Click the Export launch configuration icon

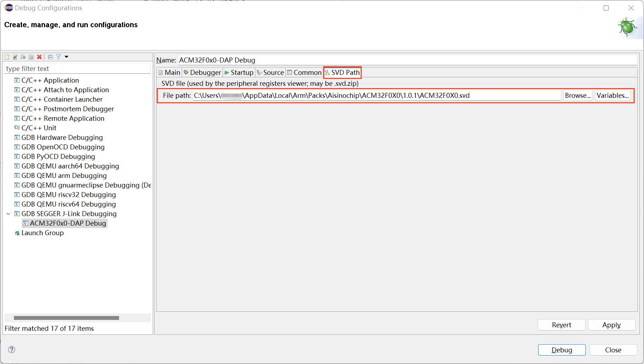click(23, 57)
